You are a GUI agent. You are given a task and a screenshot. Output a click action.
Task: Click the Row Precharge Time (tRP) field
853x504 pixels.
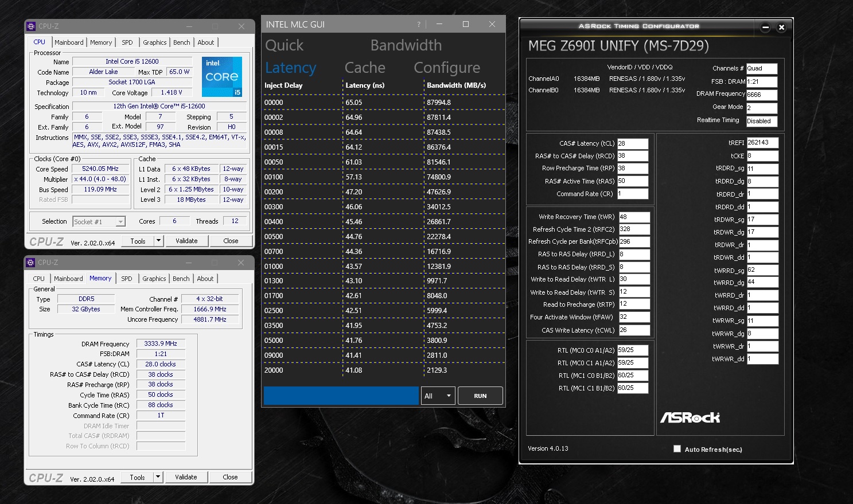pyautogui.click(x=633, y=169)
